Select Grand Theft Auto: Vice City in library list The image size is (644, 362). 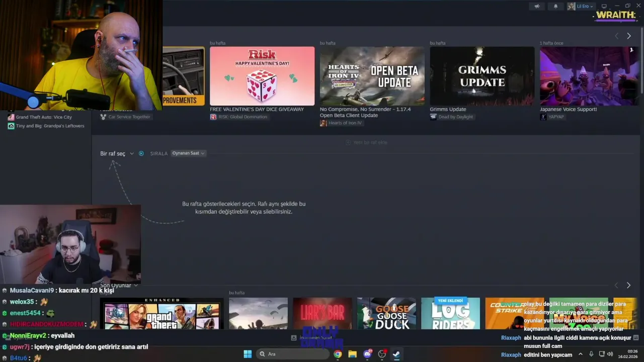44,117
